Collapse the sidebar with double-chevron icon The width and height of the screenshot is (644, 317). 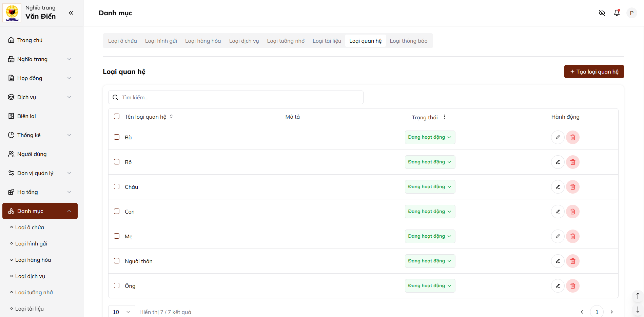tap(71, 13)
